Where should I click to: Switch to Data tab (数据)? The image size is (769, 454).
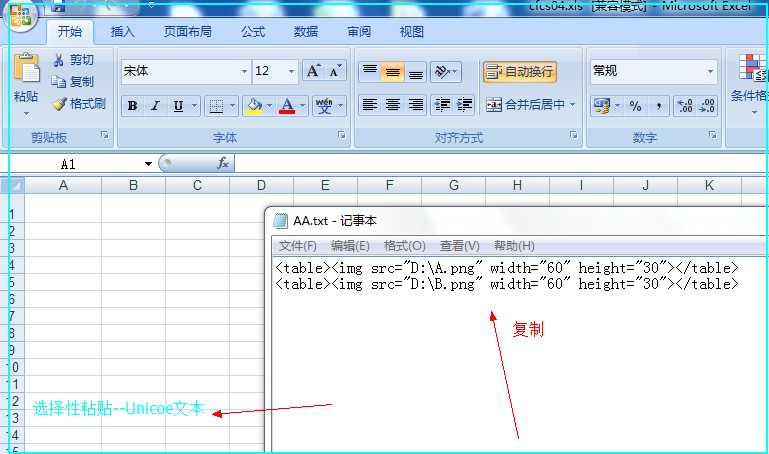point(306,32)
